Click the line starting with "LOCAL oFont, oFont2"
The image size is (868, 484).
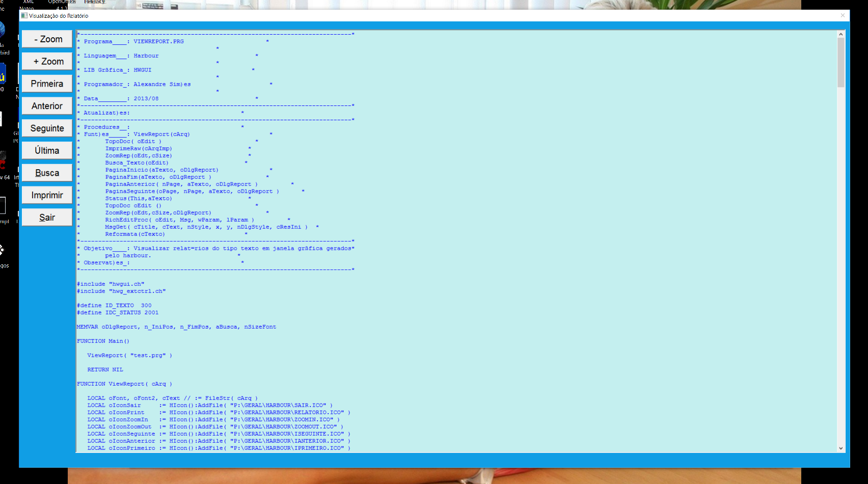pyautogui.click(x=173, y=398)
